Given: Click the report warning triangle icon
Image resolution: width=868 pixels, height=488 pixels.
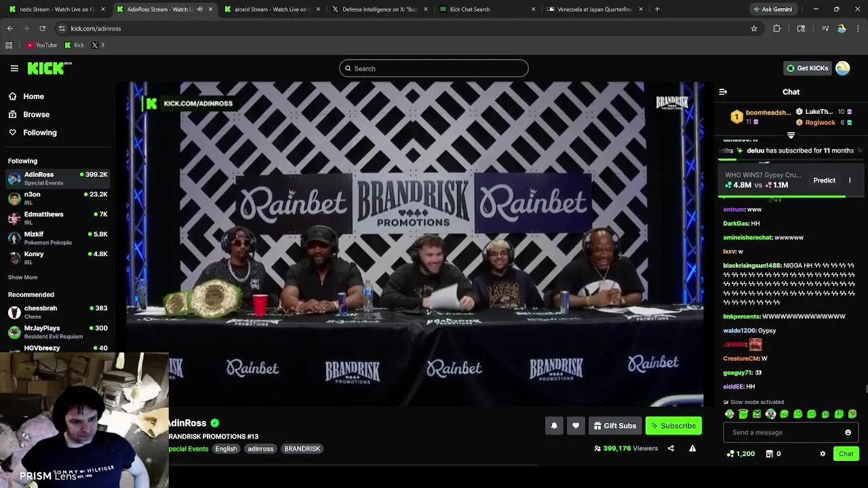Looking at the screenshot, I should (x=692, y=448).
